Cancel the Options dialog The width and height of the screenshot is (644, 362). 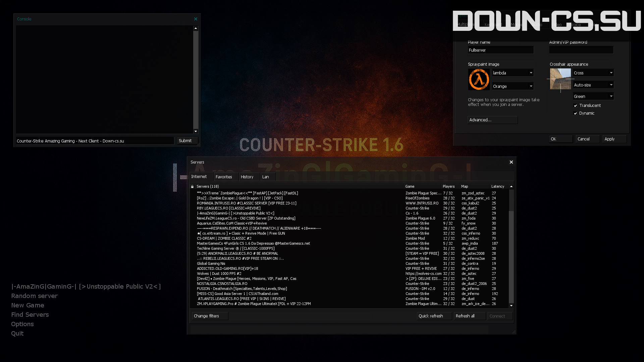(588, 139)
